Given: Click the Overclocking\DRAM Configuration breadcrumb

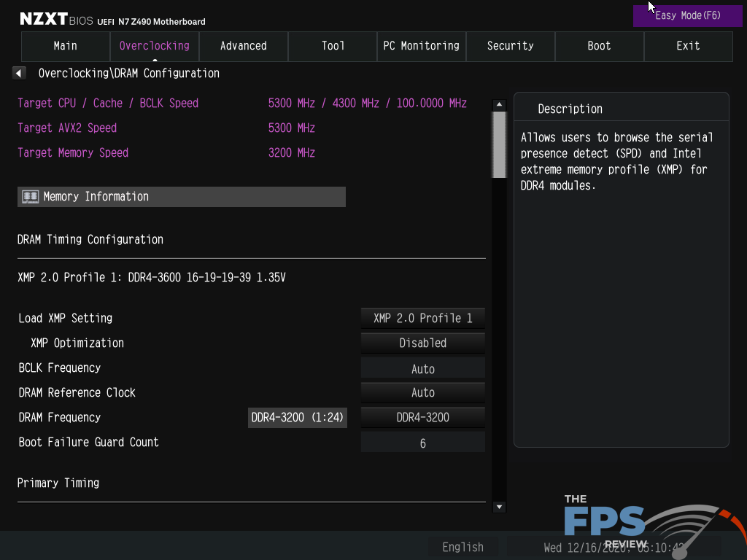Looking at the screenshot, I should (128, 74).
